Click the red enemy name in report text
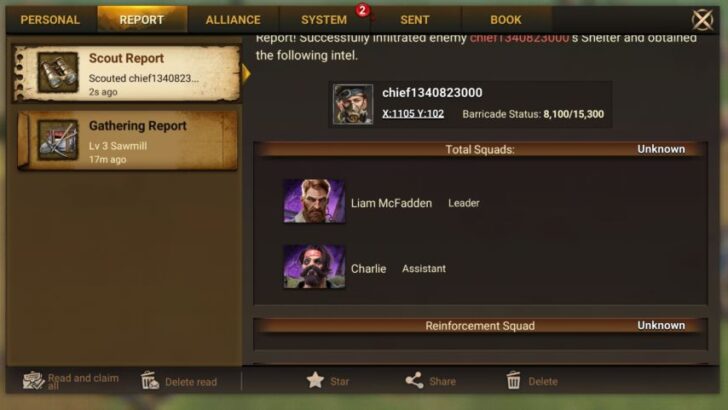The width and height of the screenshot is (728, 410). point(519,38)
